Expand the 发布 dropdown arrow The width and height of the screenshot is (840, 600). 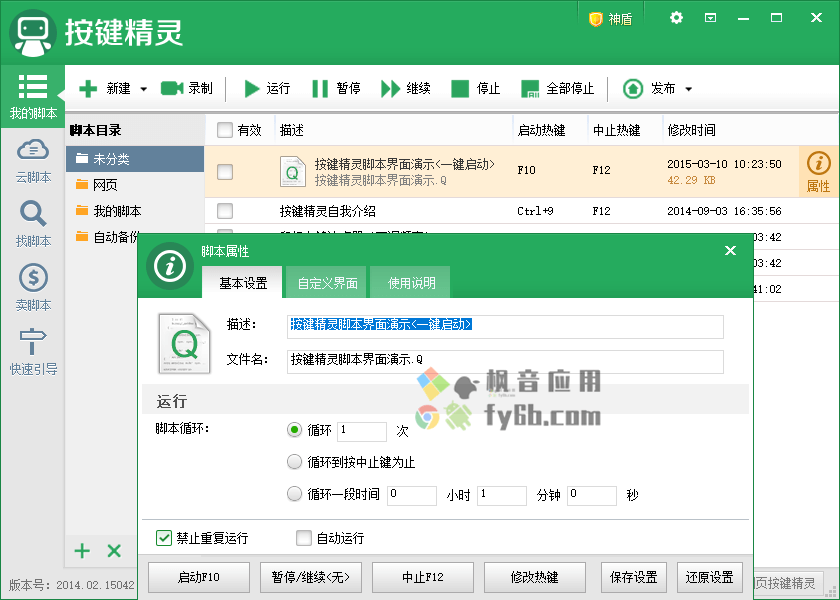[689, 89]
